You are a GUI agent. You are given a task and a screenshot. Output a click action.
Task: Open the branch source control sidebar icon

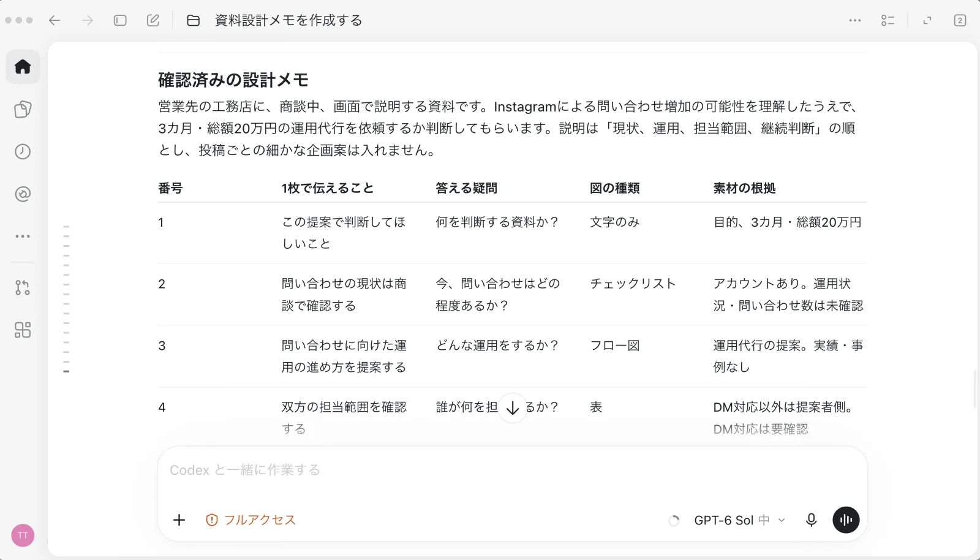(x=23, y=287)
